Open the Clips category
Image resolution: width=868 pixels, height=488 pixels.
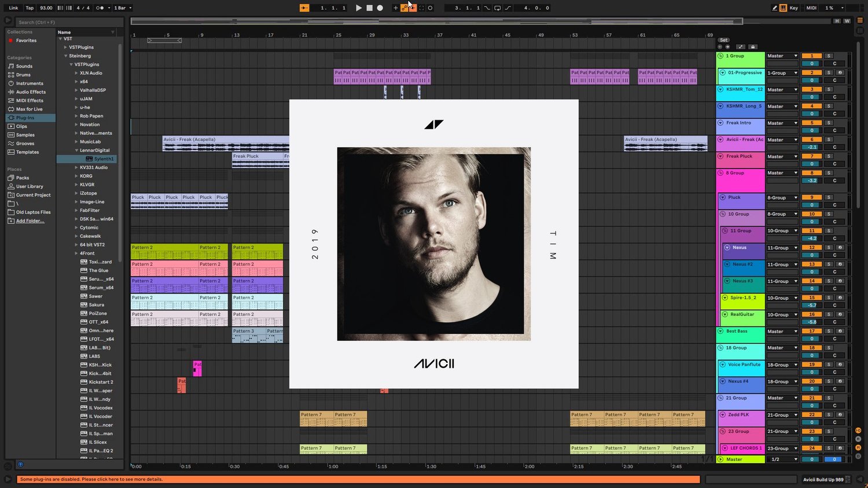tap(21, 126)
